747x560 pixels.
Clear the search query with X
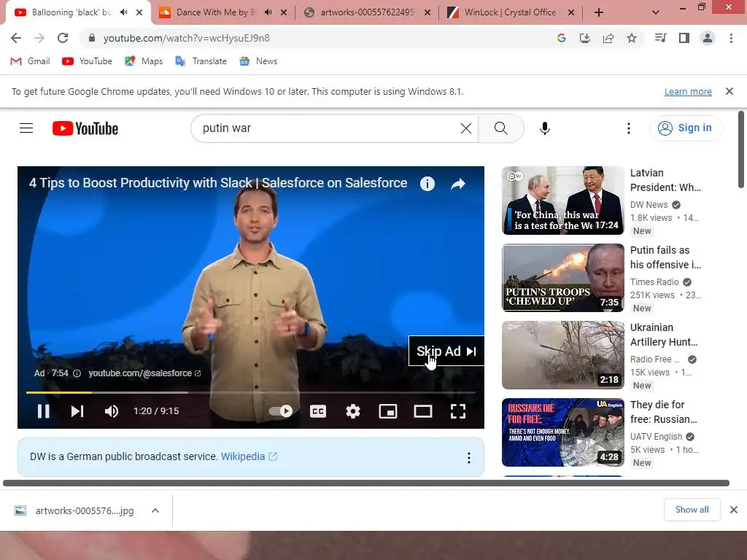pyautogui.click(x=466, y=128)
